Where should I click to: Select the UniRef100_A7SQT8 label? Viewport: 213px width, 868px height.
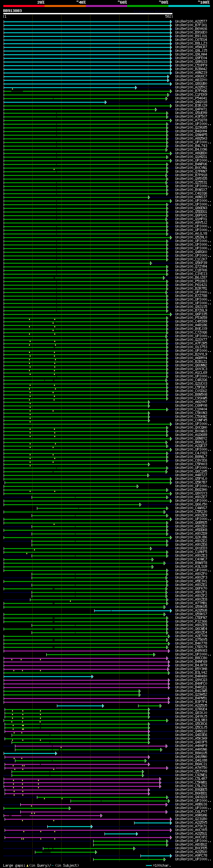pyautogui.click(x=191, y=120)
